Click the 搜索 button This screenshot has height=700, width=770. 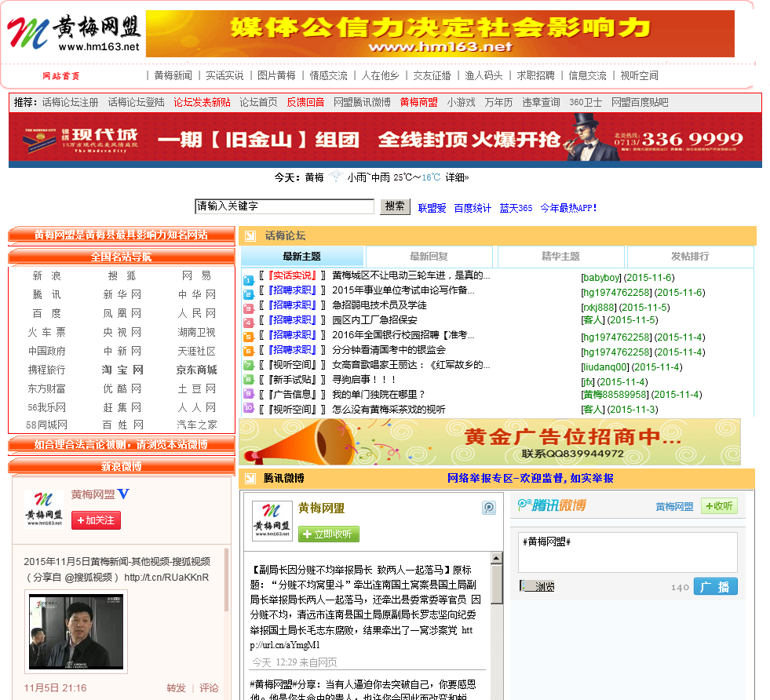click(x=395, y=206)
